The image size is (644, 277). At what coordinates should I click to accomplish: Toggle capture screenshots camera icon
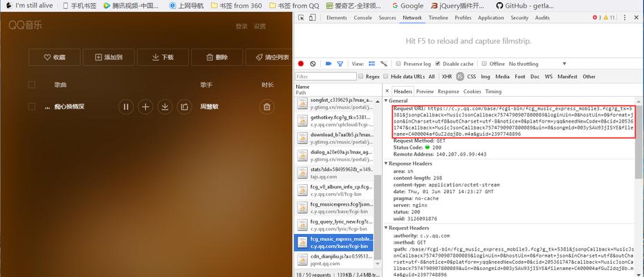(x=328, y=64)
